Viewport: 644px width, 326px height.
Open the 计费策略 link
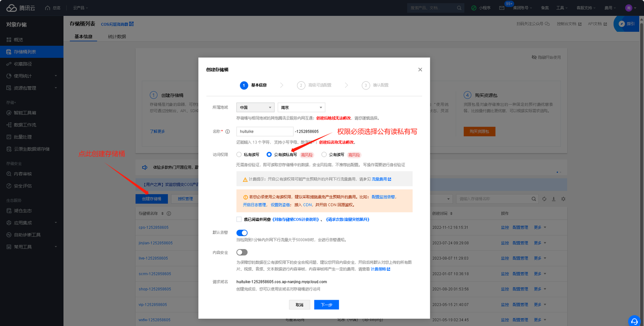380,269
